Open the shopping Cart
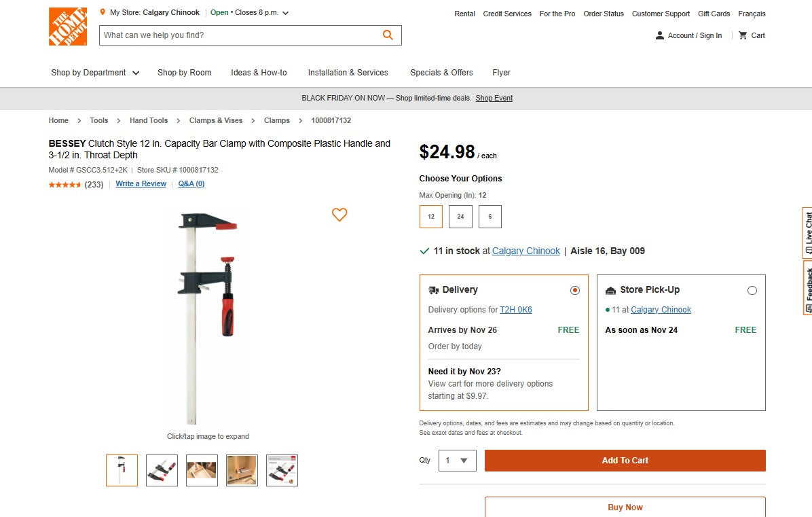812x517 pixels. [x=751, y=35]
